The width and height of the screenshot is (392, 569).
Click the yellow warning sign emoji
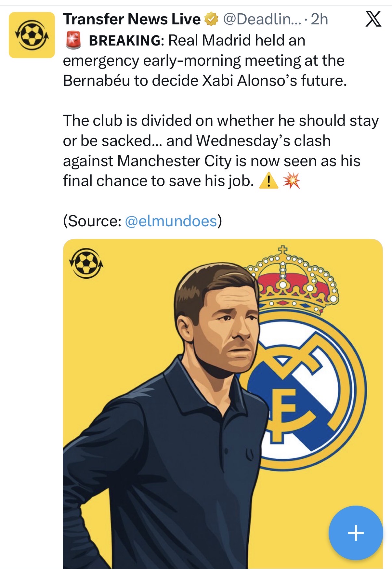268,181
